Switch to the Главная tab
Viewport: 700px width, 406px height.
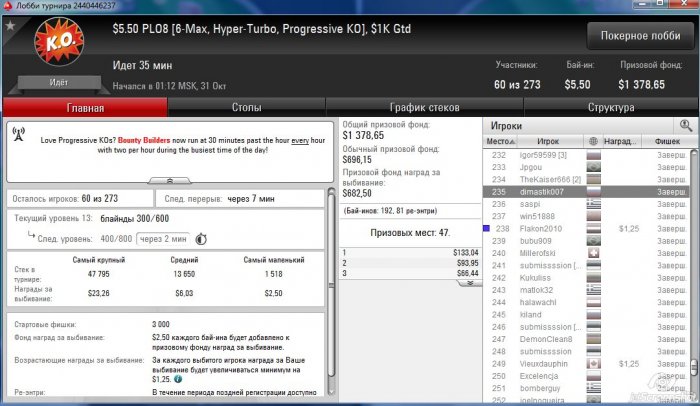click(85, 108)
